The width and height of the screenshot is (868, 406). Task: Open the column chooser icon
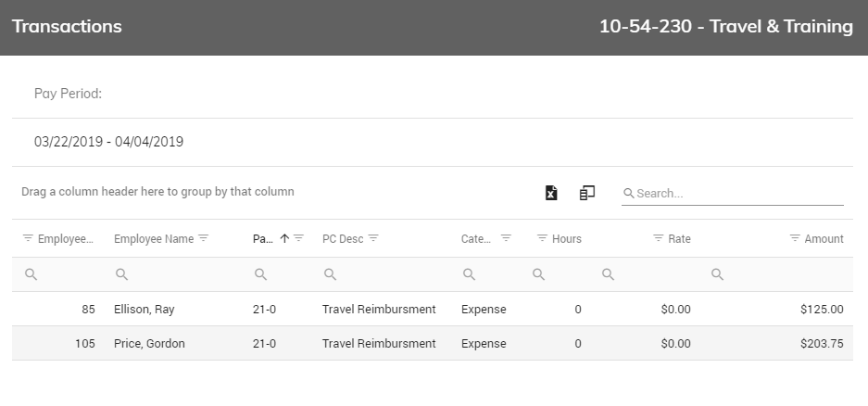tap(586, 193)
